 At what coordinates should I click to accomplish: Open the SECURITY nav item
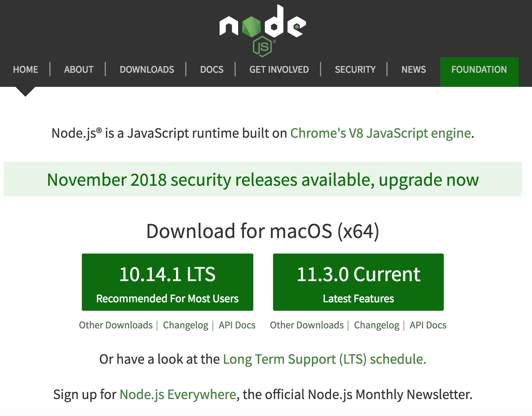point(355,70)
